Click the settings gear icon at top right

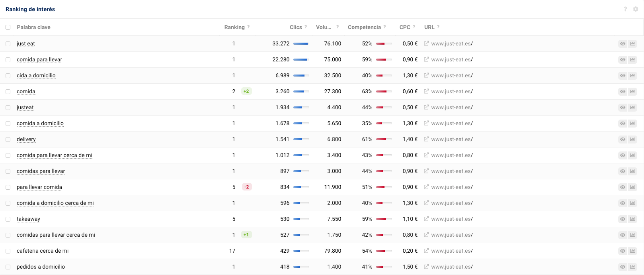tap(636, 9)
